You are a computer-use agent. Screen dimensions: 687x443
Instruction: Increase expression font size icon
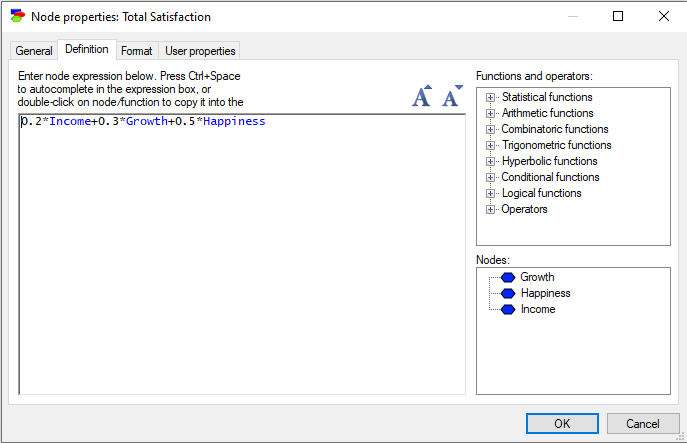422,96
